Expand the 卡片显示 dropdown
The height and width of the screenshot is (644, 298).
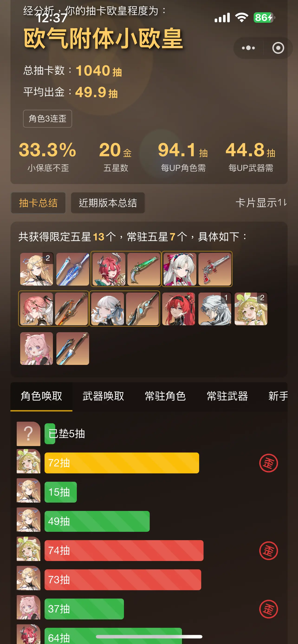coord(261,203)
